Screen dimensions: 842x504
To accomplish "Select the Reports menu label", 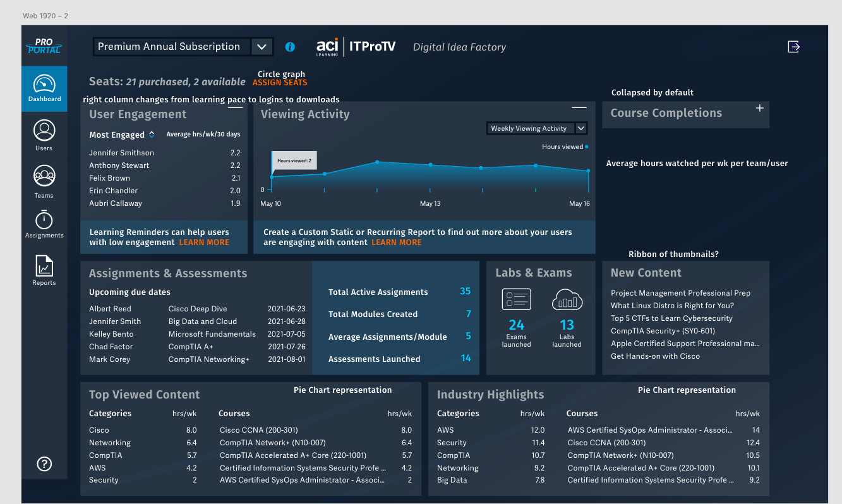I will click(x=44, y=283).
